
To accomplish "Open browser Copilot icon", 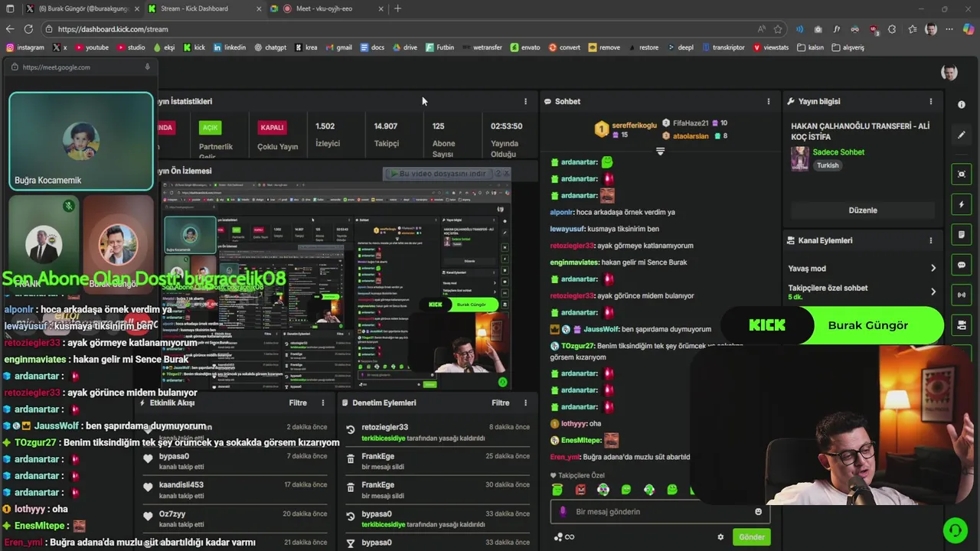I will [969, 29].
